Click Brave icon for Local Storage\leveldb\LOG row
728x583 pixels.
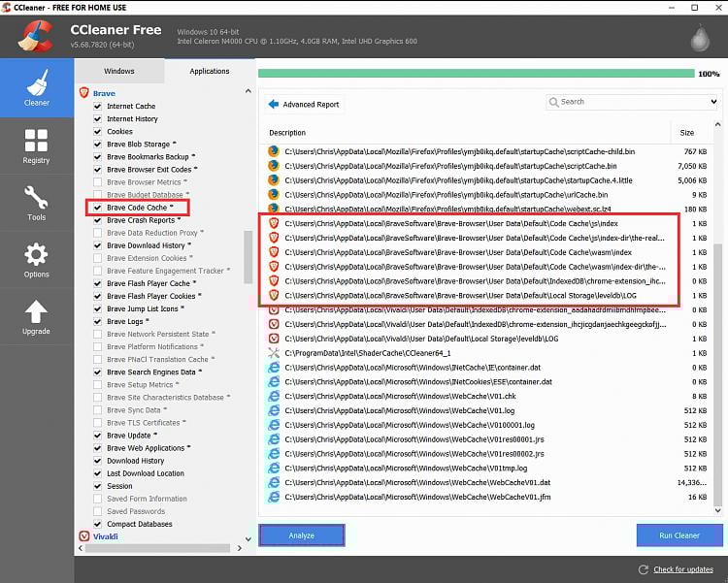tap(274, 295)
